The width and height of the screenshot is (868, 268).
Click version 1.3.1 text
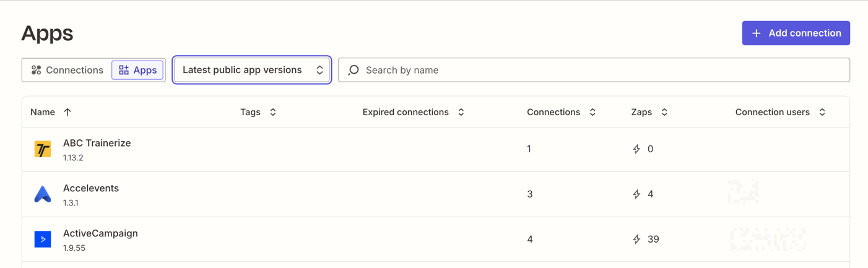pos(71,203)
